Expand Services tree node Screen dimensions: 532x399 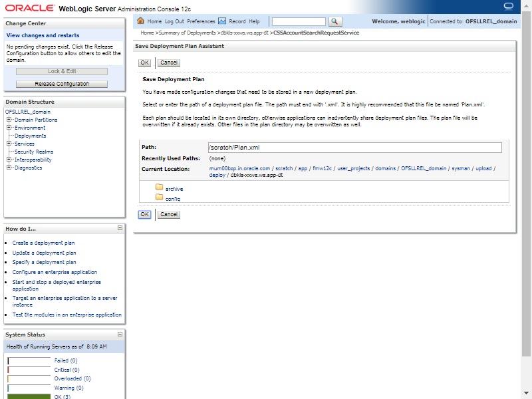9,144
